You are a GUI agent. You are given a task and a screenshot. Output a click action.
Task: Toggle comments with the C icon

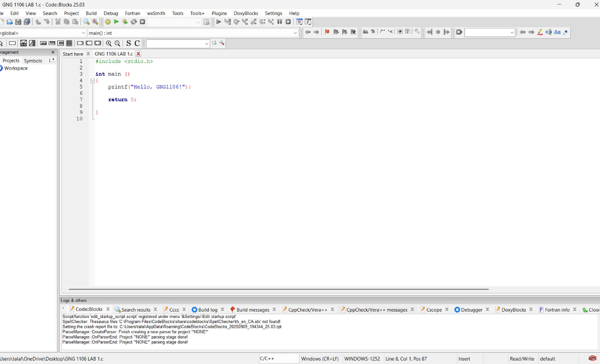pyautogui.click(x=137, y=43)
